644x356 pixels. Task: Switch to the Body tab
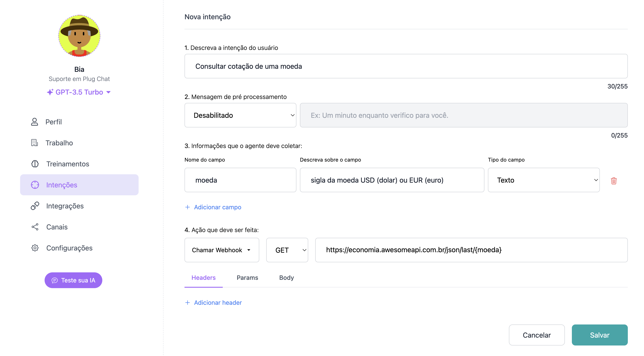tap(287, 278)
